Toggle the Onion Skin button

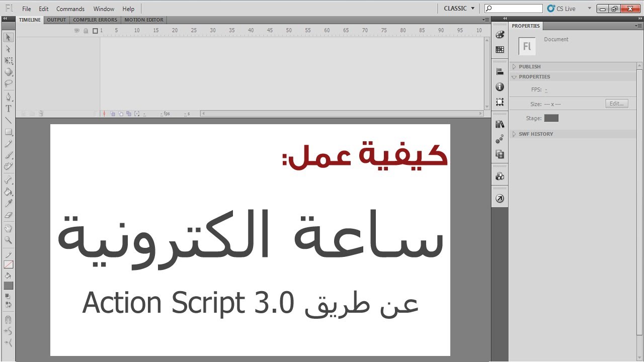pos(113,114)
